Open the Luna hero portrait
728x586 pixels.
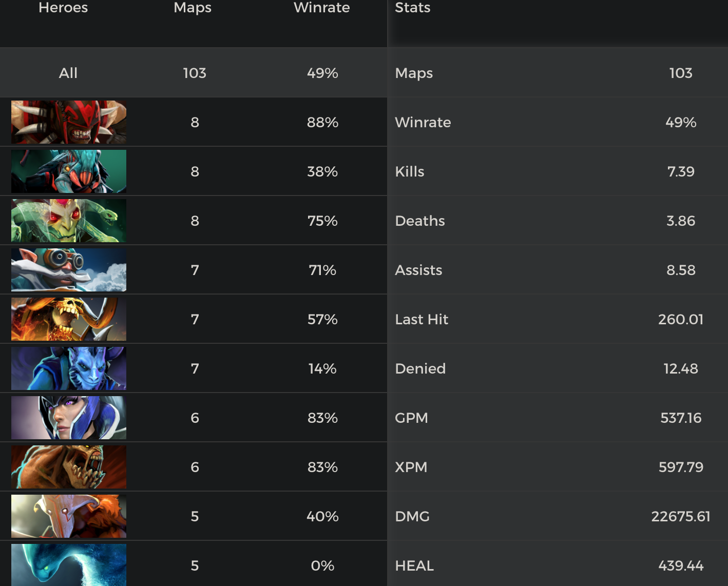point(69,418)
